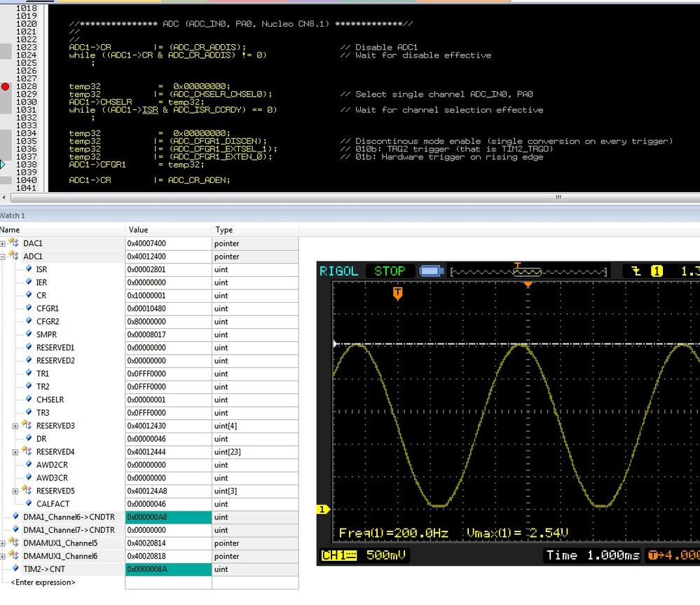
Task: Expand the RESERVED5 array
Action: tap(15, 491)
